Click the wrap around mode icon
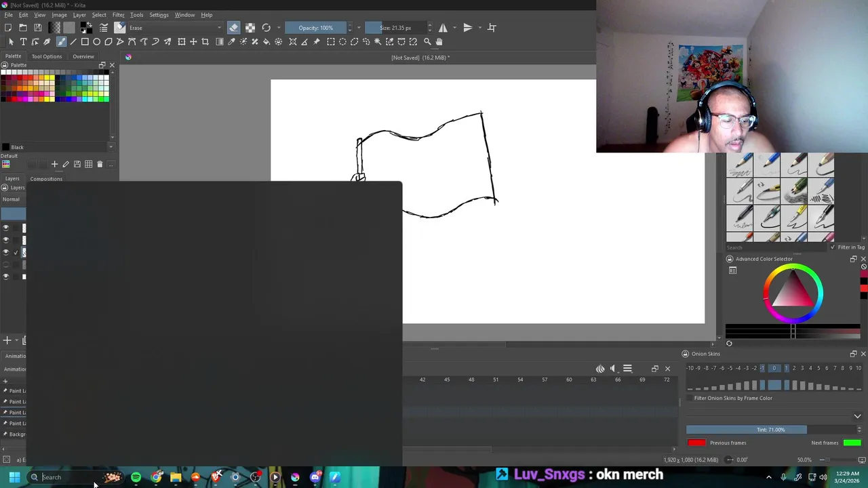 coord(492,28)
